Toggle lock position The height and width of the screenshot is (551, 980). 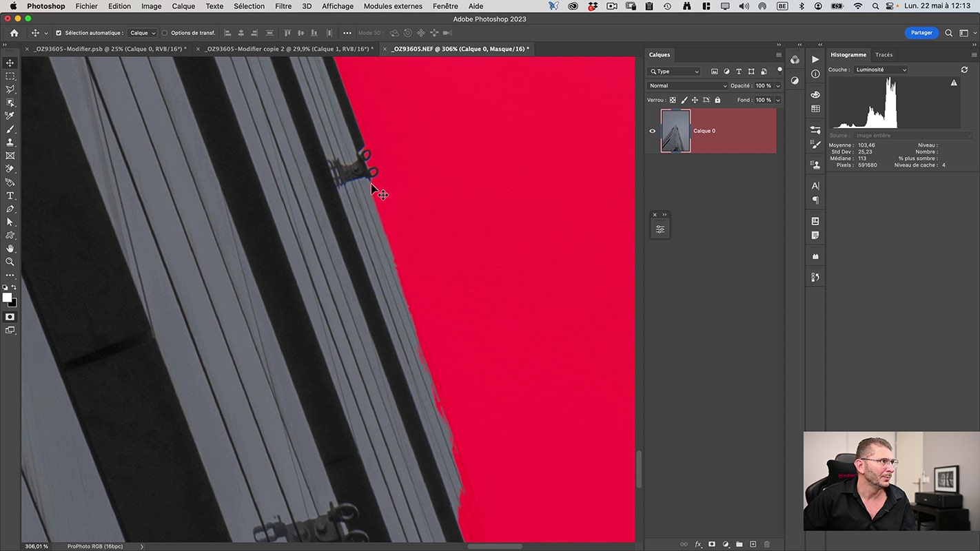point(695,100)
